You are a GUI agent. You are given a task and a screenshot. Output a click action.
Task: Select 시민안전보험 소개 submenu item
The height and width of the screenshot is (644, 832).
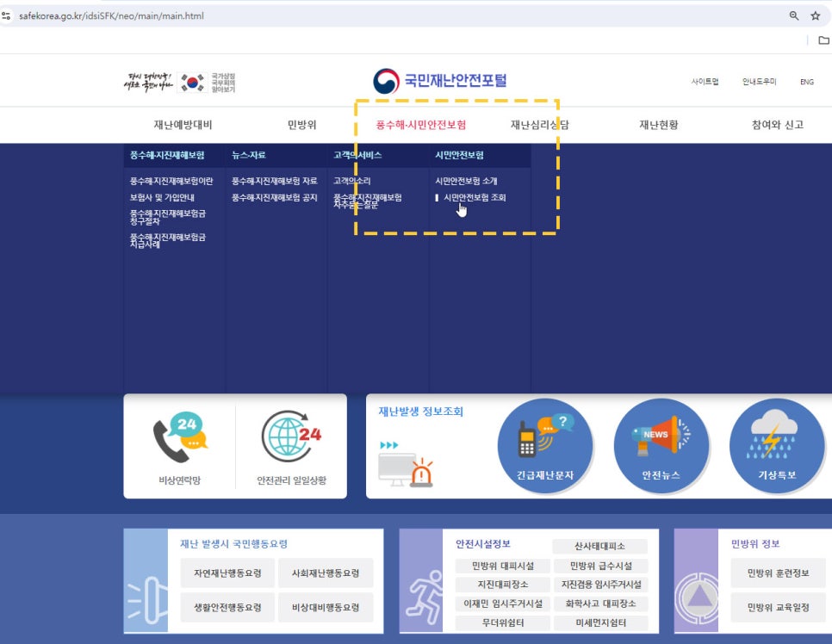point(466,182)
